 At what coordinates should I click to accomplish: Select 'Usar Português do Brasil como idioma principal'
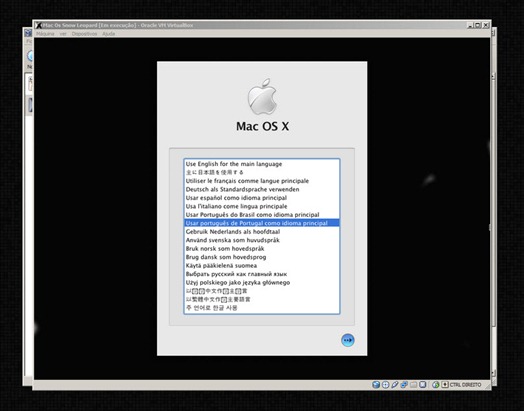262,215
